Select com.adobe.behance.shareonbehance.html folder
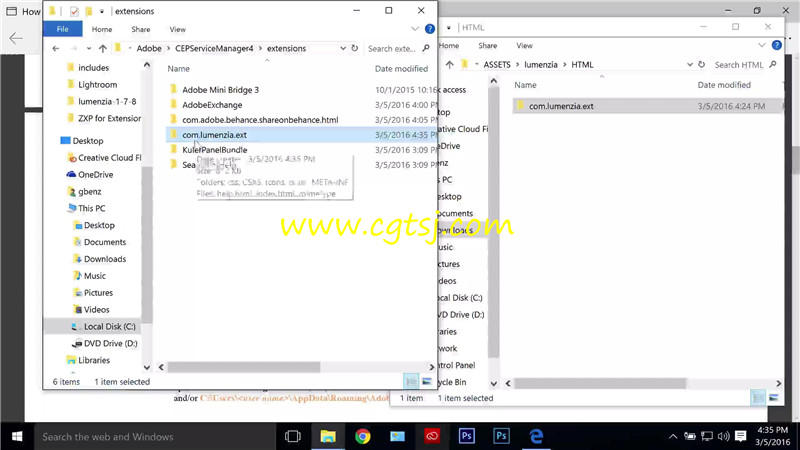The image size is (800, 450). 260,120
